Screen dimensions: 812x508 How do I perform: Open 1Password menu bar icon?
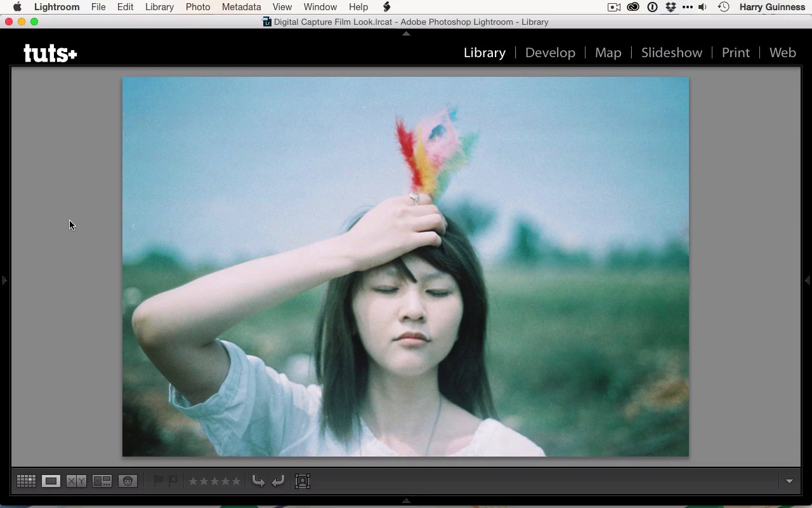click(x=652, y=7)
